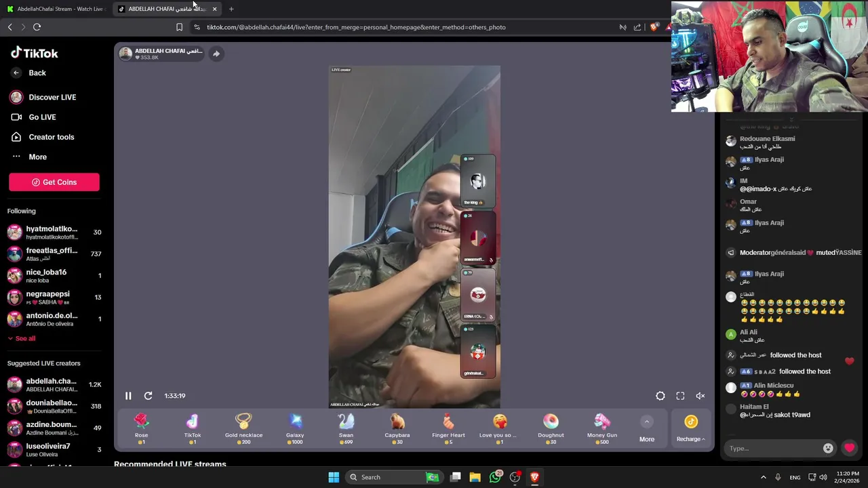
Task: Open clock showing 11:20 PM
Action: [848, 477]
